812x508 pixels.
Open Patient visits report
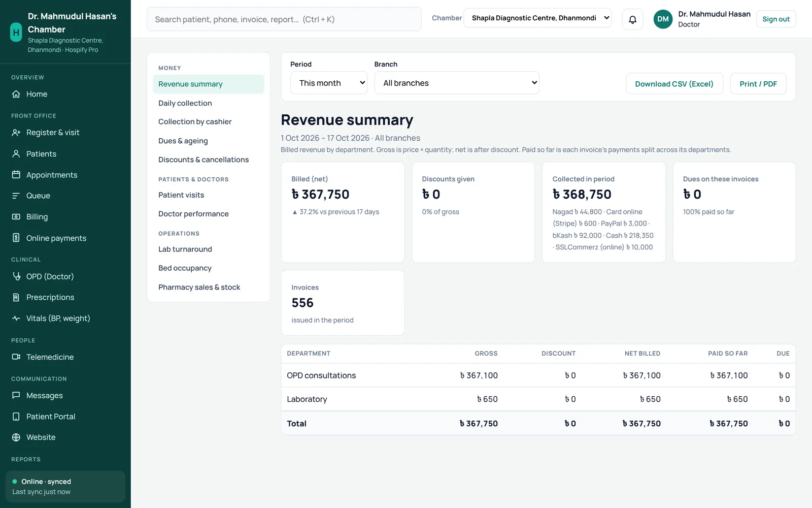pos(209,195)
